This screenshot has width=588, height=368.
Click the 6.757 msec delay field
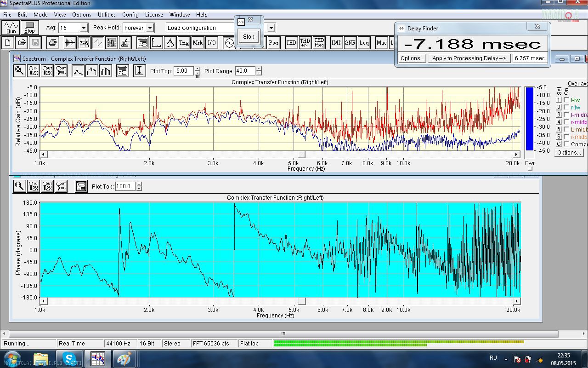[530, 58]
